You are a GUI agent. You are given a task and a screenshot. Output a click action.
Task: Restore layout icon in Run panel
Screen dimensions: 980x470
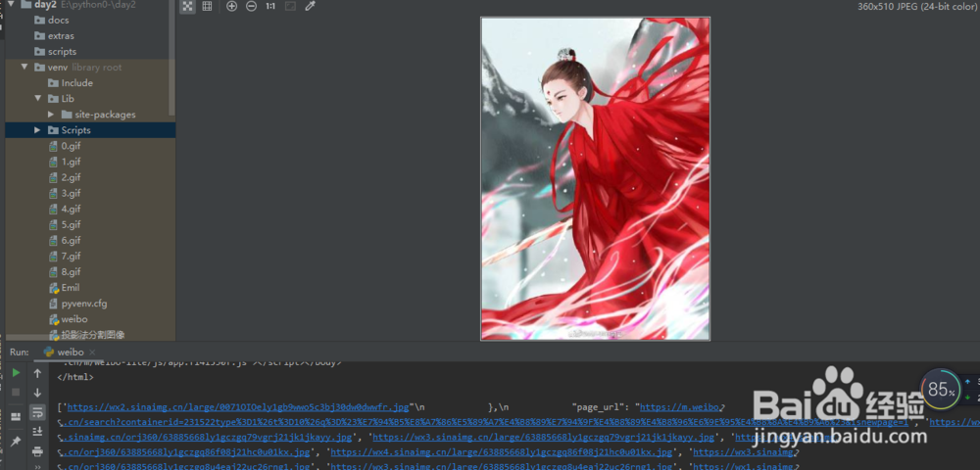coord(17,416)
